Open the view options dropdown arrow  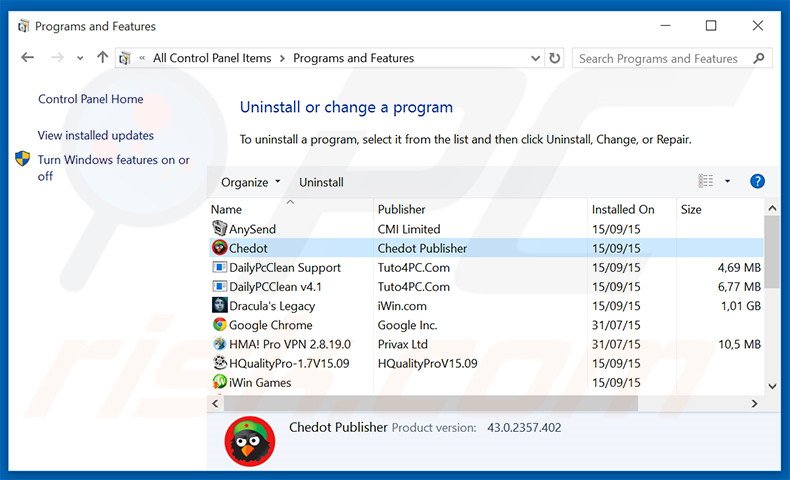(x=727, y=181)
